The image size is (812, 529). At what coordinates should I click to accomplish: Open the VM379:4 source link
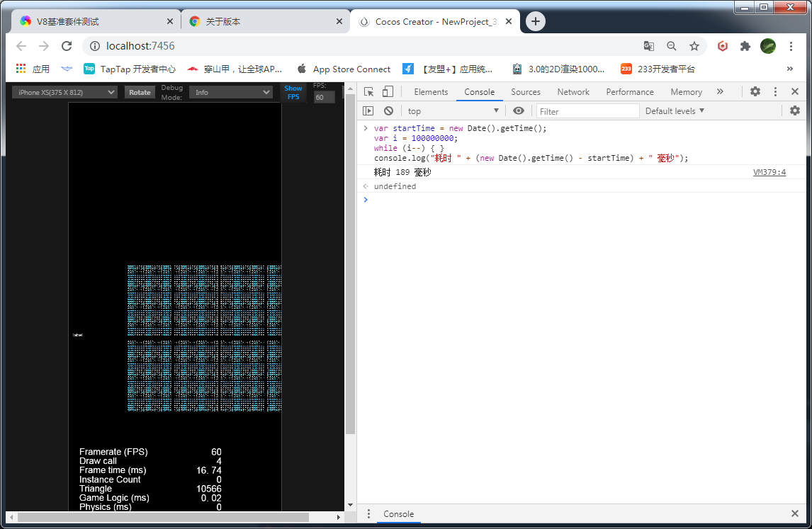pos(769,173)
